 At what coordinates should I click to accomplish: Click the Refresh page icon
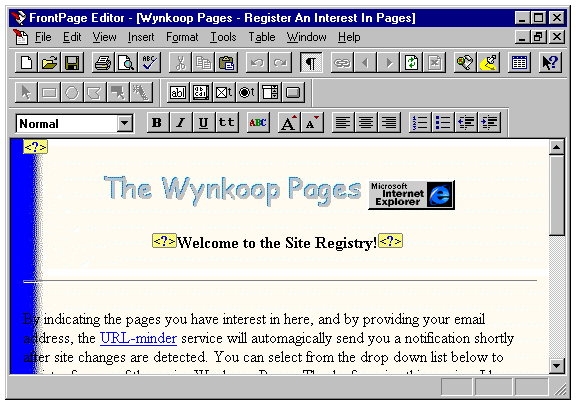point(411,62)
